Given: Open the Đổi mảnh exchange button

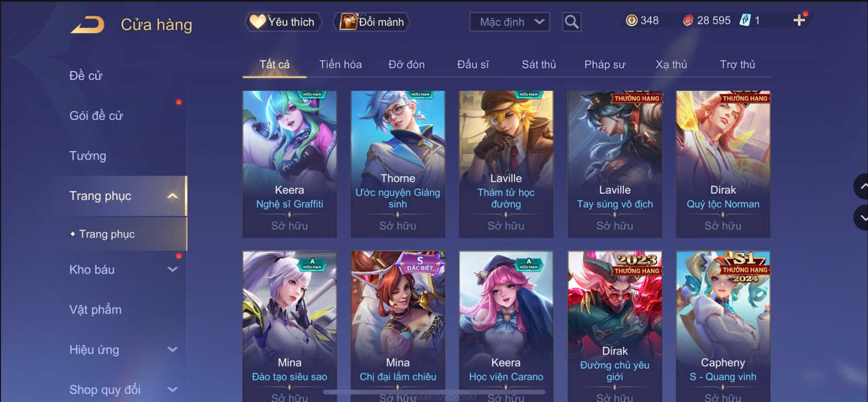Looking at the screenshot, I should [x=372, y=22].
